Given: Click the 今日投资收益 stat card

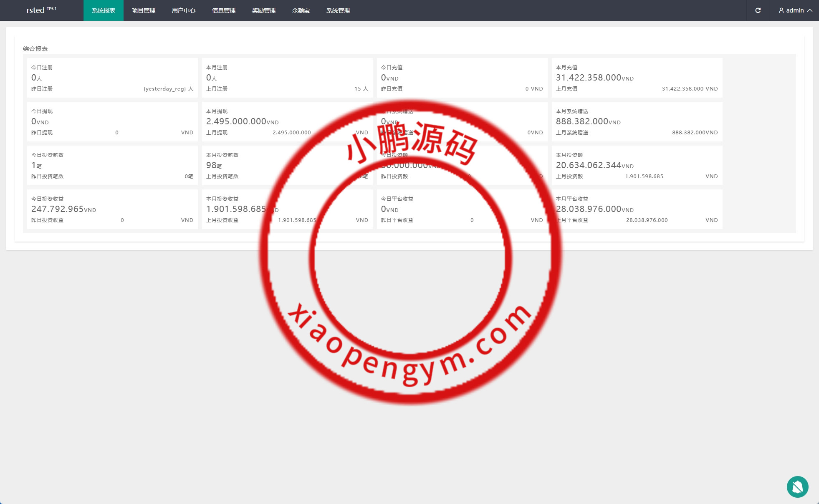Looking at the screenshot, I should (112, 209).
